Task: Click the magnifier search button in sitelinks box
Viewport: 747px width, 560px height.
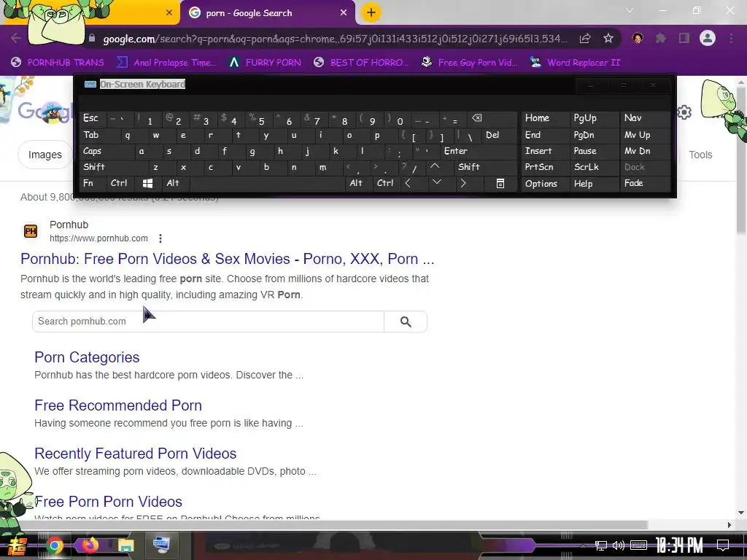Action: tap(406, 322)
